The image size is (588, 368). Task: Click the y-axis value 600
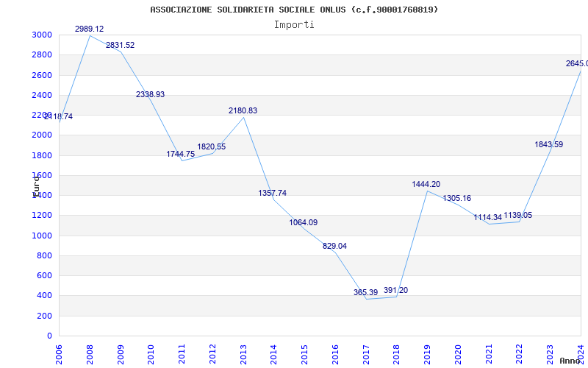44,275
